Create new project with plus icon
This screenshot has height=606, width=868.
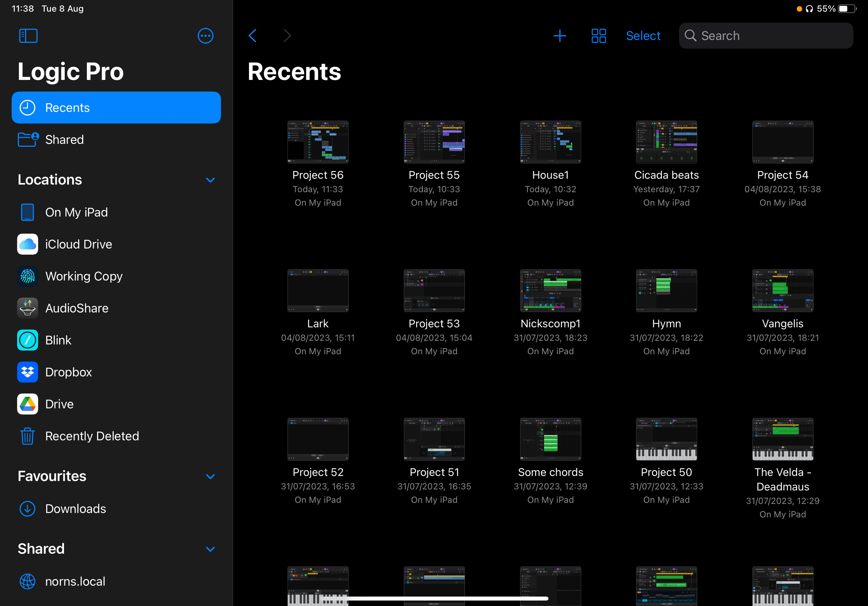pyautogui.click(x=559, y=36)
